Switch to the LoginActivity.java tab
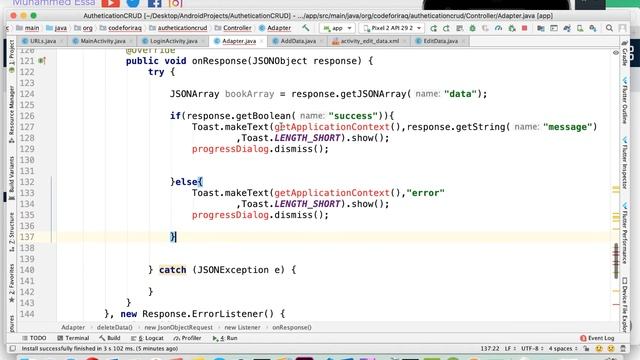Viewport: 640px width, 360px height. pyautogui.click(x=173, y=41)
